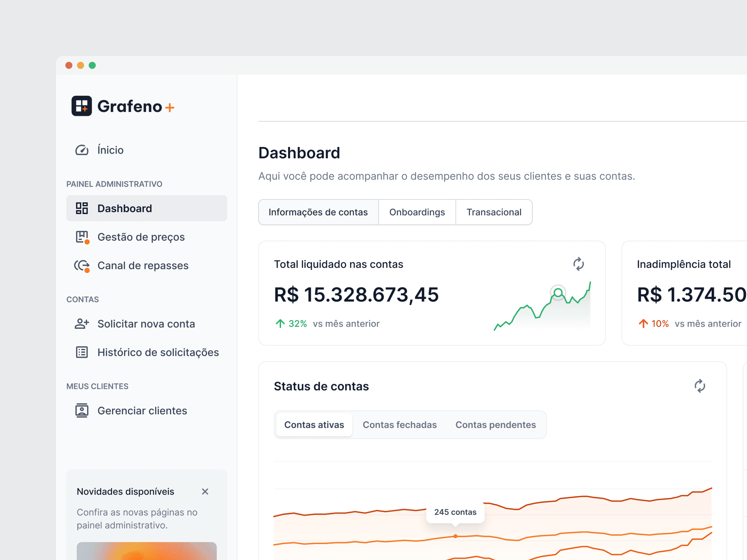
Task: Select Solicitar nova conta
Action: pos(146,324)
